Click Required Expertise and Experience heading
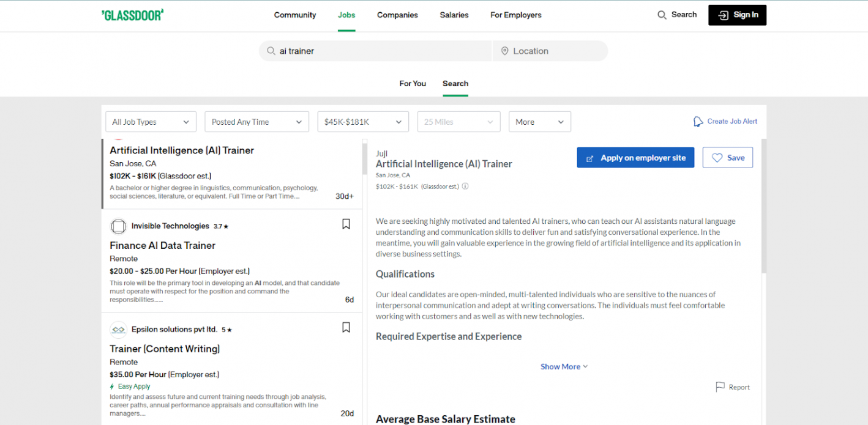 pos(449,336)
